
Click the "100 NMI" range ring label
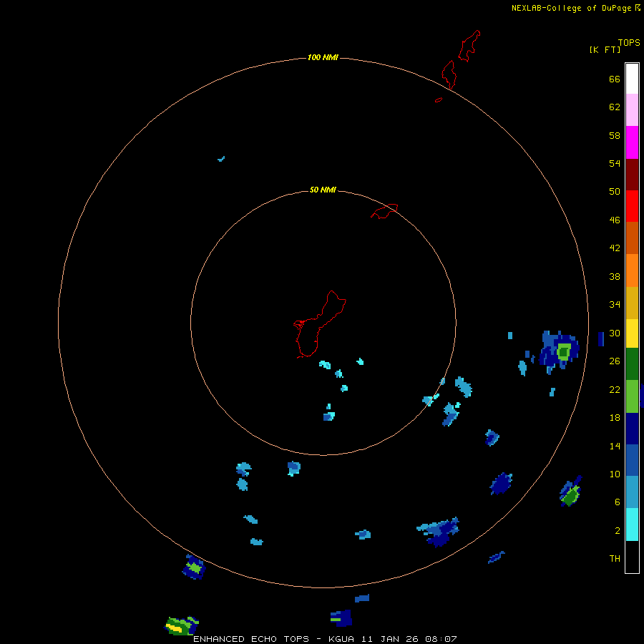[x=323, y=57]
